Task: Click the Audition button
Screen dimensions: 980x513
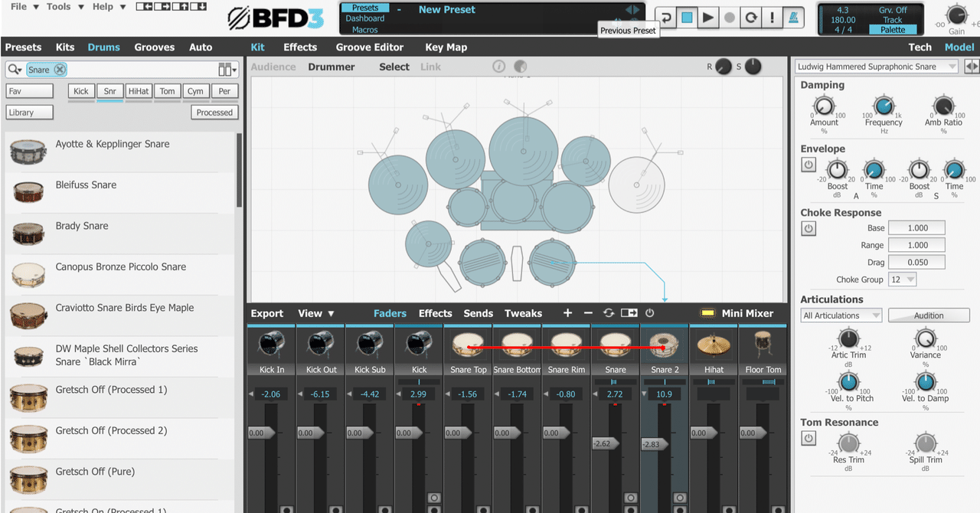Action: click(x=929, y=315)
